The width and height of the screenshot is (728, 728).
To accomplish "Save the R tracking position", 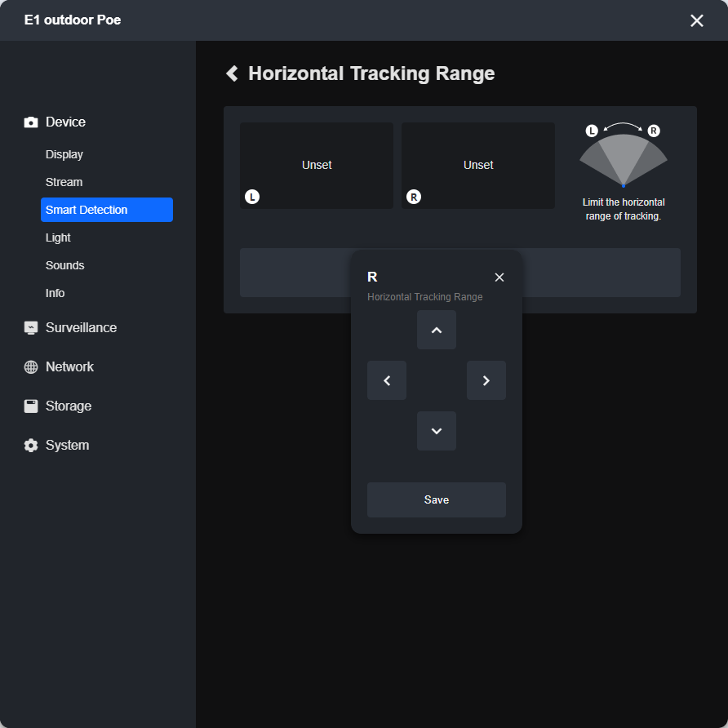I will click(x=437, y=499).
